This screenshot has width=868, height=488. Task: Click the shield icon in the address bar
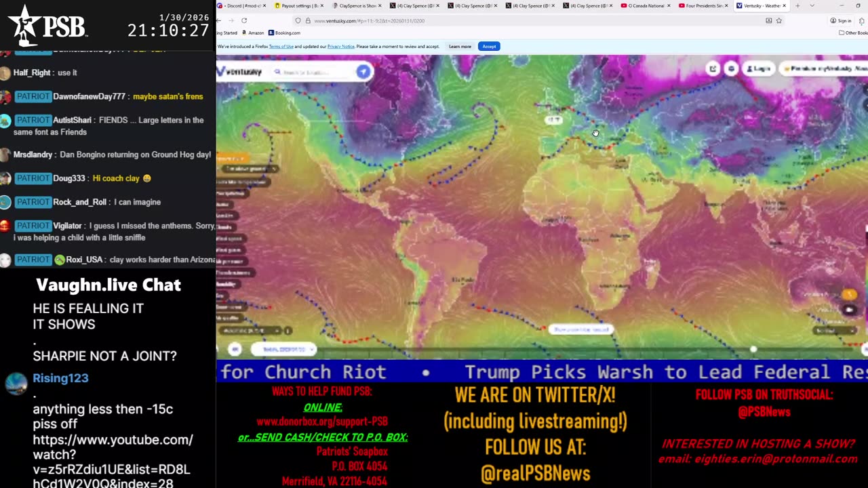pos(298,20)
